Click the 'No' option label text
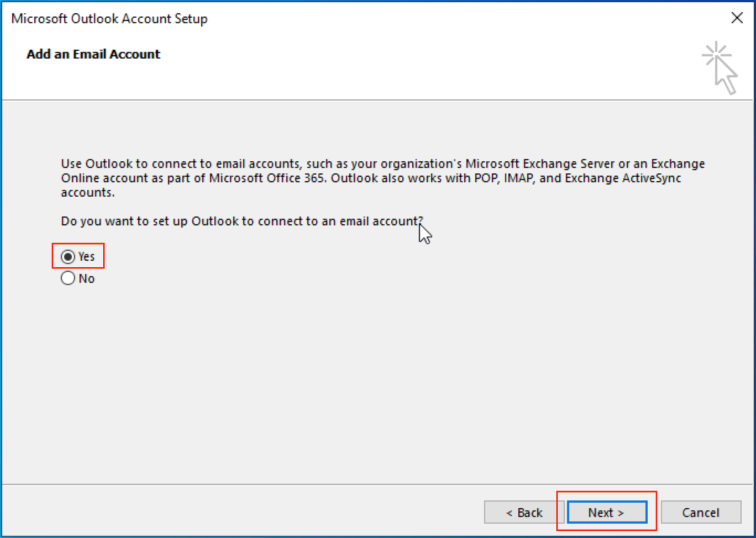The height and width of the screenshot is (538, 756). (87, 279)
